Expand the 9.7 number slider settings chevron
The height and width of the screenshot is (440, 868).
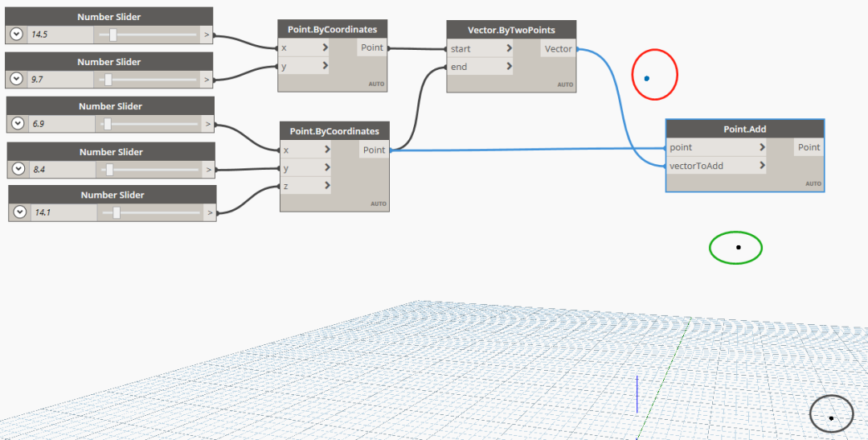(17, 80)
